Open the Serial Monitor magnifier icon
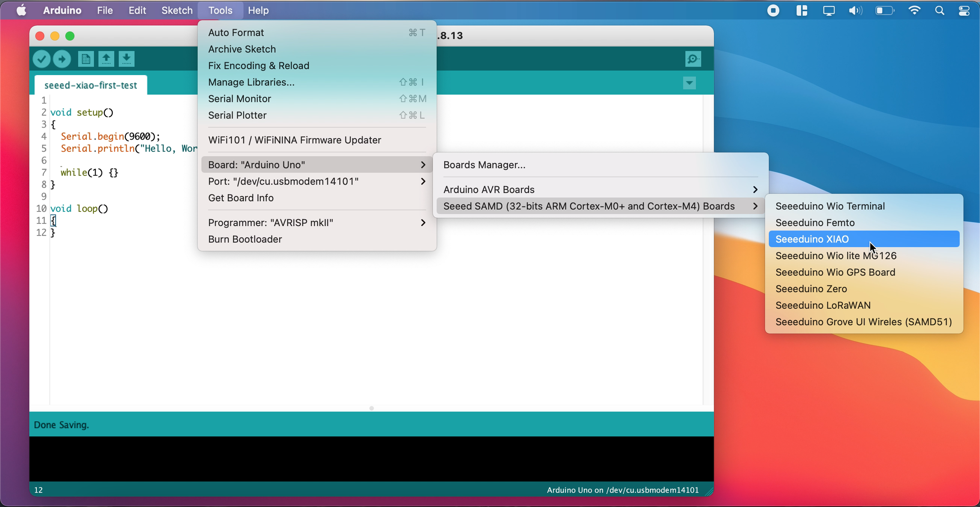This screenshot has width=980, height=507. [x=693, y=59]
